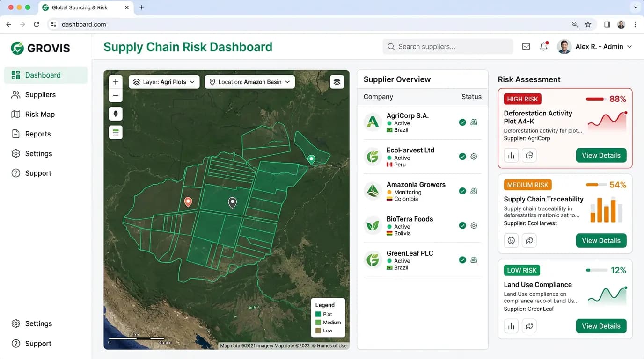Toggle EcoHarvest Ltd active status indicator
644x359 pixels.
click(462, 157)
